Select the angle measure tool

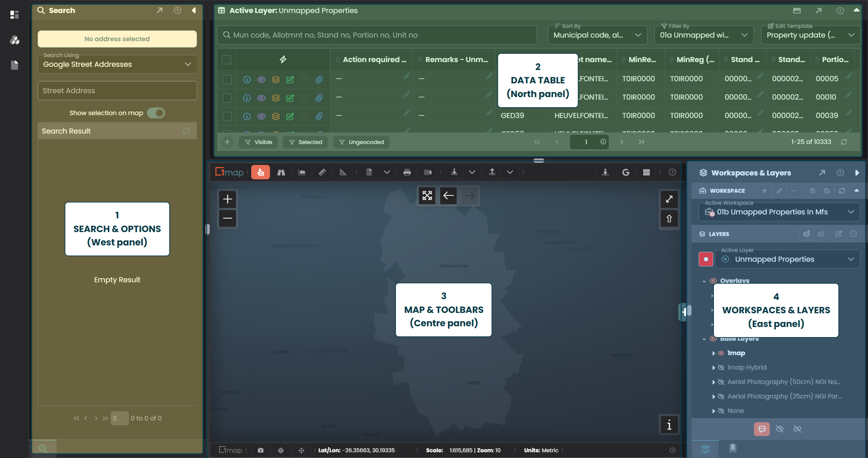pos(343,173)
